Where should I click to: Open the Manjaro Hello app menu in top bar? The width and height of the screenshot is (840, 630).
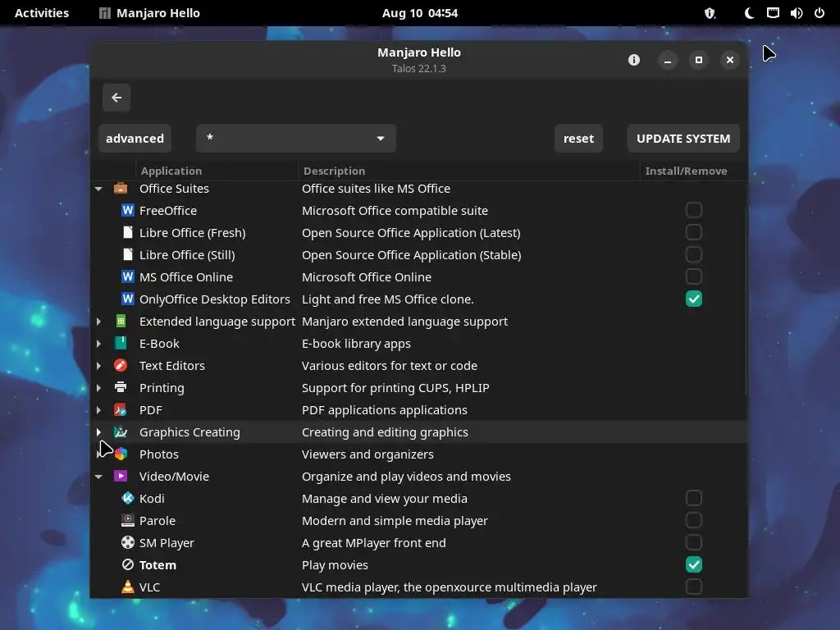coord(150,13)
